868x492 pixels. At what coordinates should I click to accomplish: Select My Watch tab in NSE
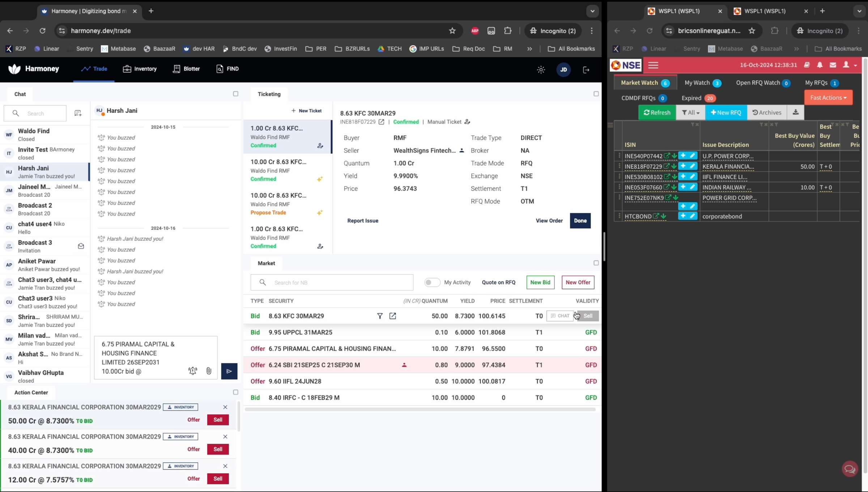[702, 83]
